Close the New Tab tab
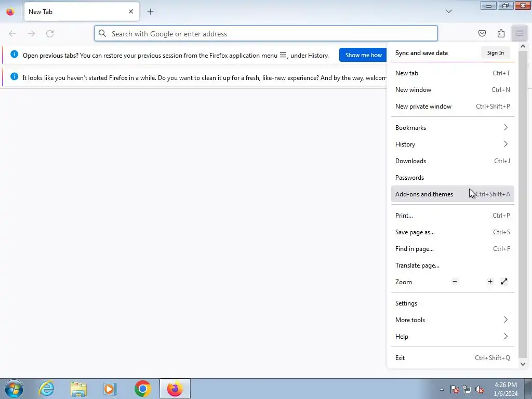The height and width of the screenshot is (399, 532). (130, 11)
